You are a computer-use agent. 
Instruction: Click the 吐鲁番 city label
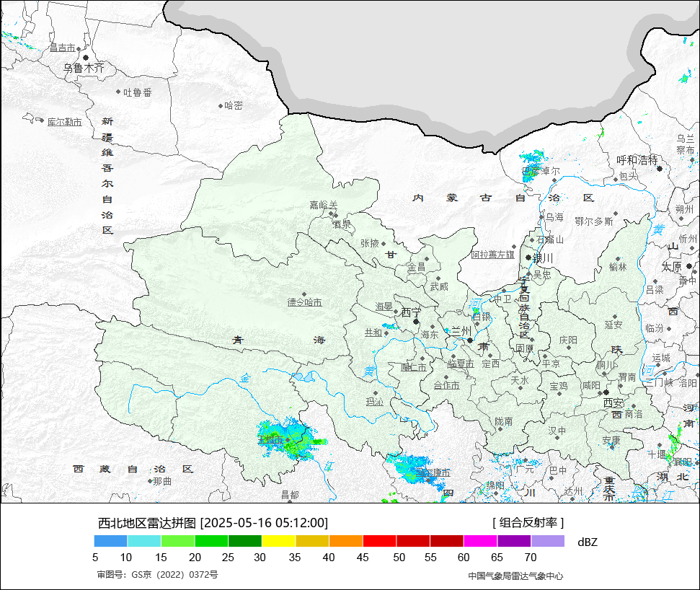tap(138, 92)
